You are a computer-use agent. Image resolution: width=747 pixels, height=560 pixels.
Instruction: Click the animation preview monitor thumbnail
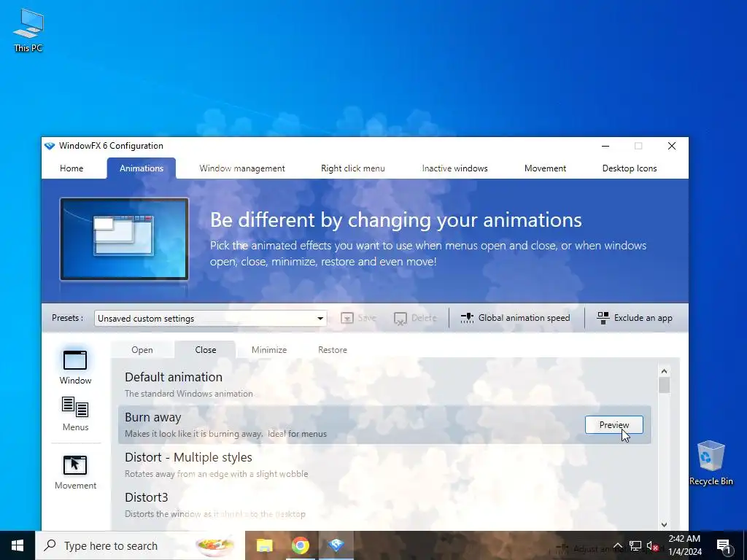tap(124, 239)
